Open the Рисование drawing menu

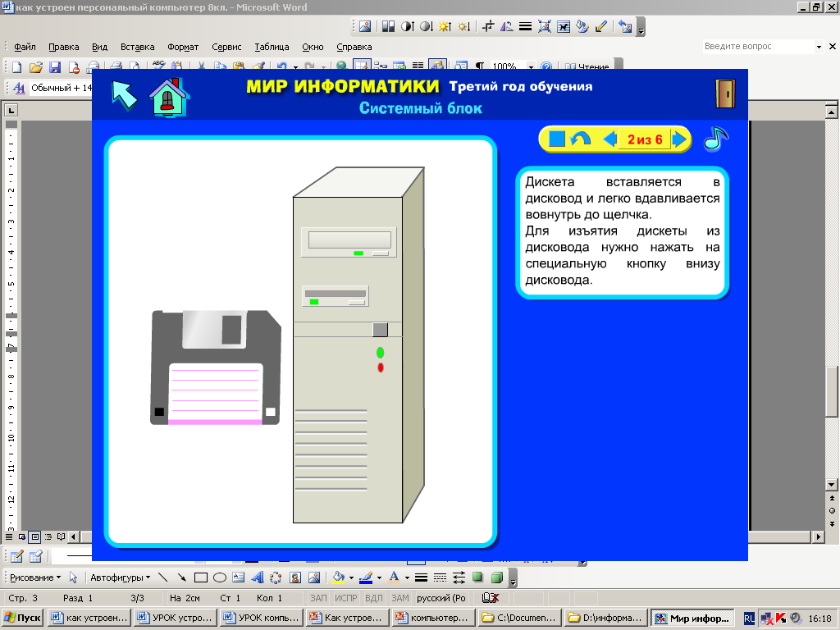(x=35, y=577)
